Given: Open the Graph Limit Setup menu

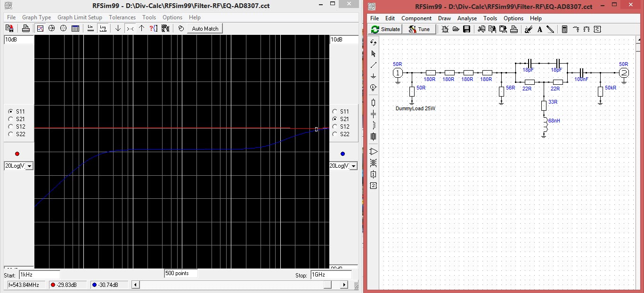Looking at the screenshot, I should point(80,17).
